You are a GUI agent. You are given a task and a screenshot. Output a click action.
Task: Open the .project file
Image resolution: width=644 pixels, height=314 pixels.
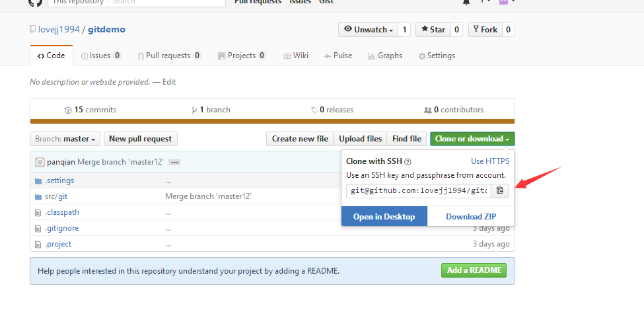58,244
